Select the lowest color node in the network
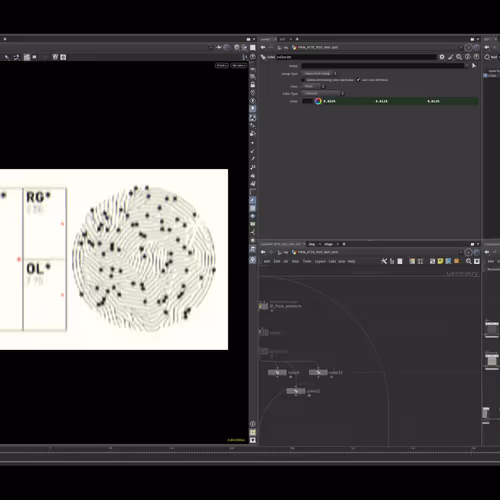The height and width of the screenshot is (500, 500). pos(296,391)
